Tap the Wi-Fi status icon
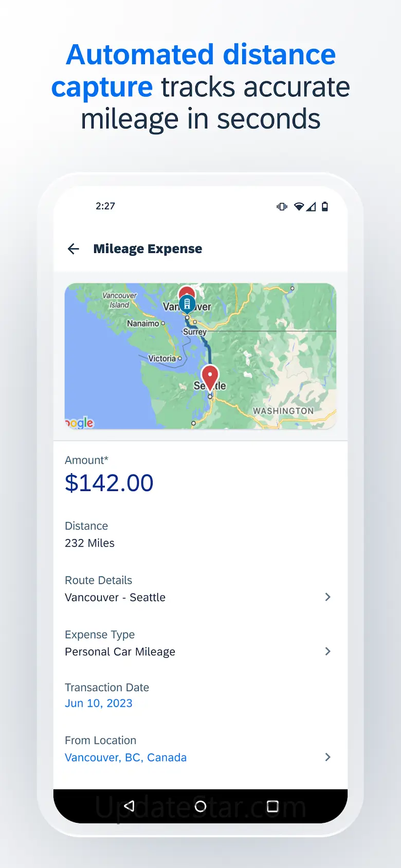Screen dimensions: 401x868 [x=299, y=207]
